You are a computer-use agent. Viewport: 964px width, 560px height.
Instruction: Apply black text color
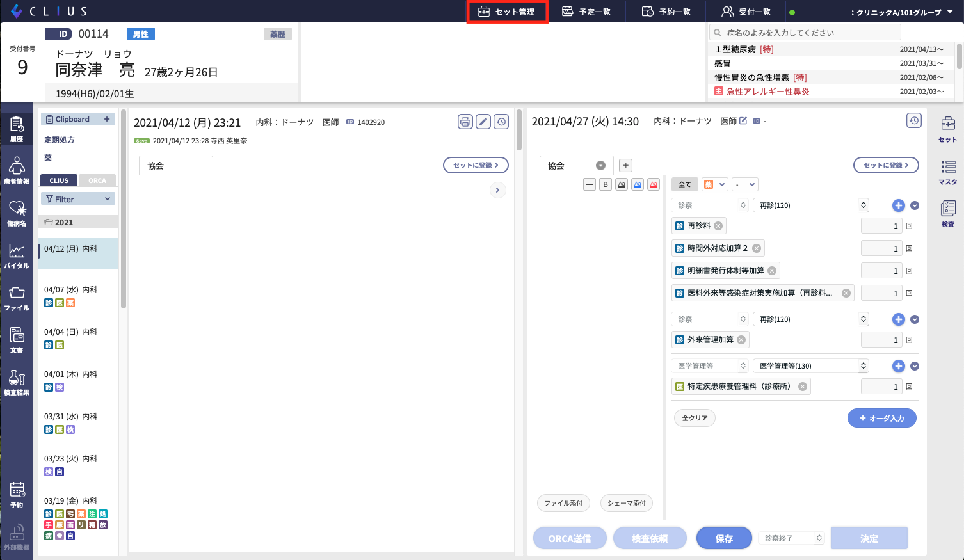click(622, 184)
